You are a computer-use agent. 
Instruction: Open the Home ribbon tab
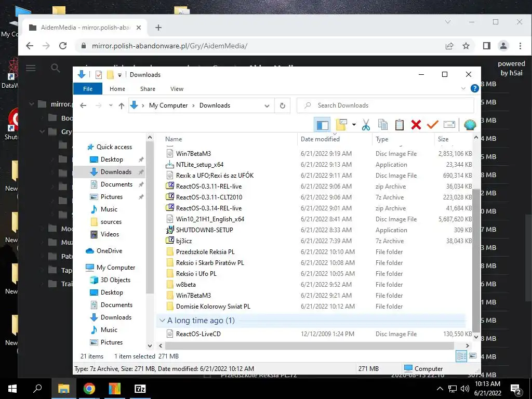[117, 88]
